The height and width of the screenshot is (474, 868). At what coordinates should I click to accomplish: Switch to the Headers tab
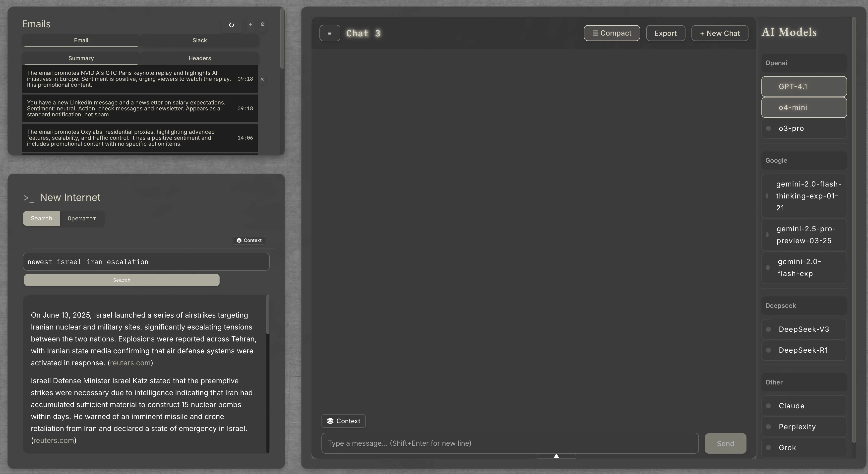(199, 58)
